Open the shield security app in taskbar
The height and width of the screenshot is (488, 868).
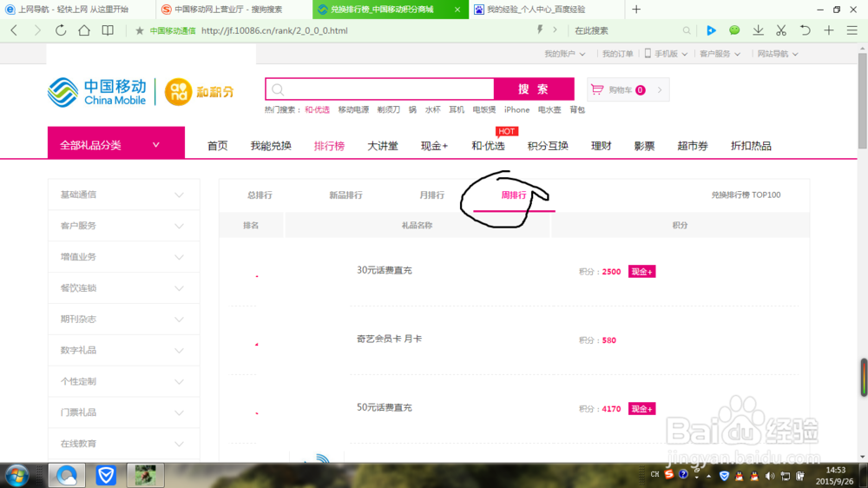(106, 475)
